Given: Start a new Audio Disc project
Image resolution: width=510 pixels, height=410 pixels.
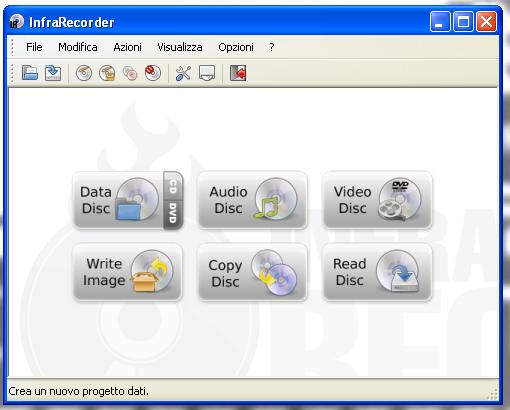Looking at the screenshot, I should click(253, 200).
